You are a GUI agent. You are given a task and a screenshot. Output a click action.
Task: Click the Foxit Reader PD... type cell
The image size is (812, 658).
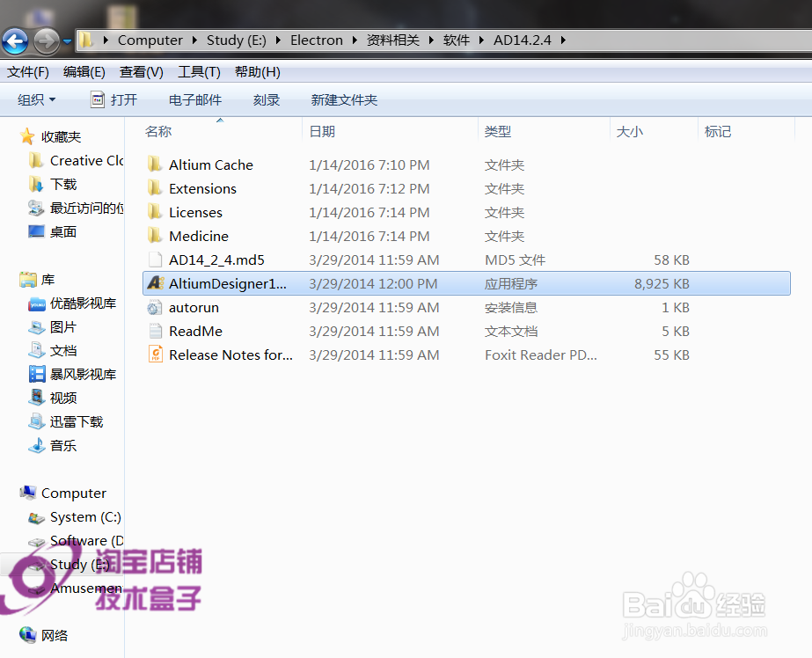pyautogui.click(x=541, y=355)
